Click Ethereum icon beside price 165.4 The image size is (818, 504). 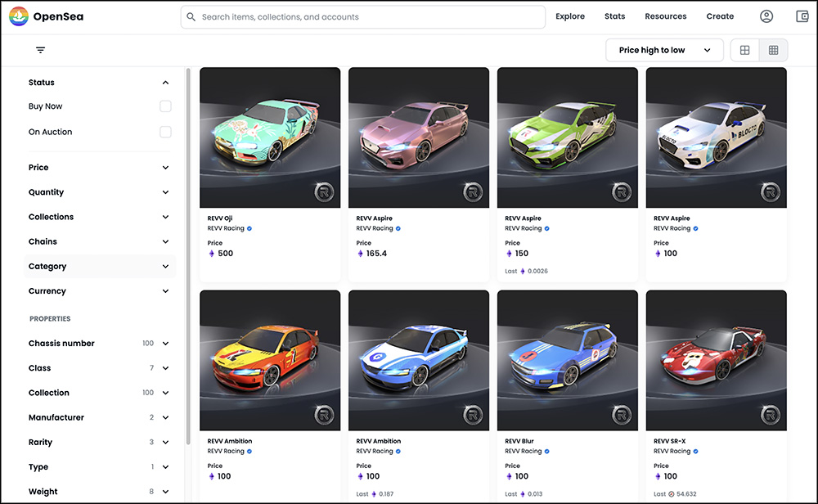pos(360,254)
